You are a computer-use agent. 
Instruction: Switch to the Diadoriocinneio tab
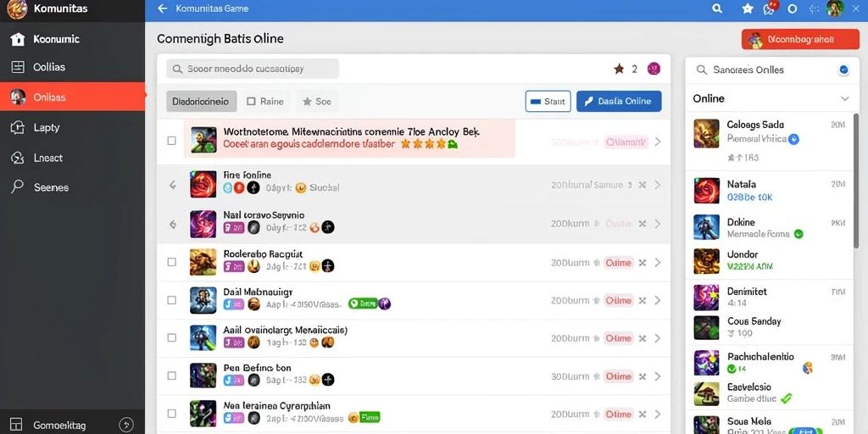coord(202,102)
